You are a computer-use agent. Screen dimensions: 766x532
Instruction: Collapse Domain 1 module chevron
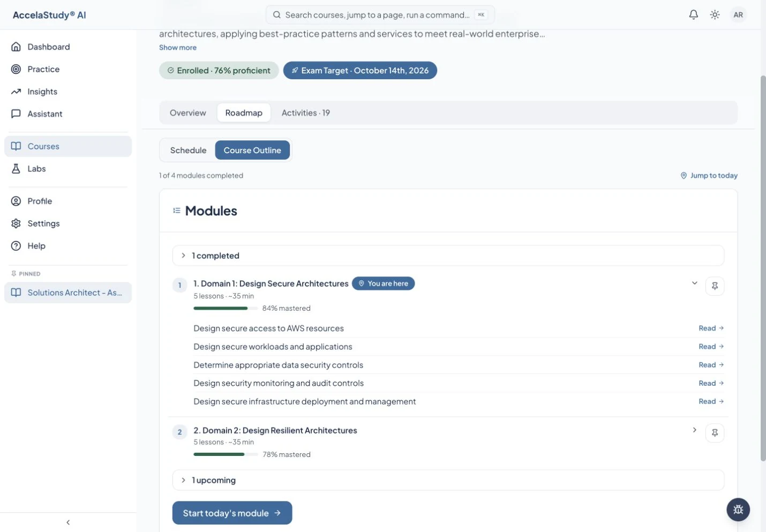tap(694, 283)
